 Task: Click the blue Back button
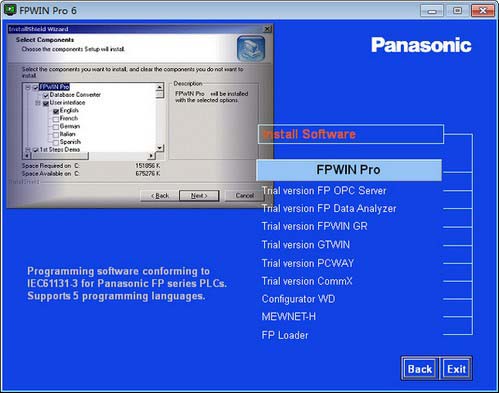420,369
